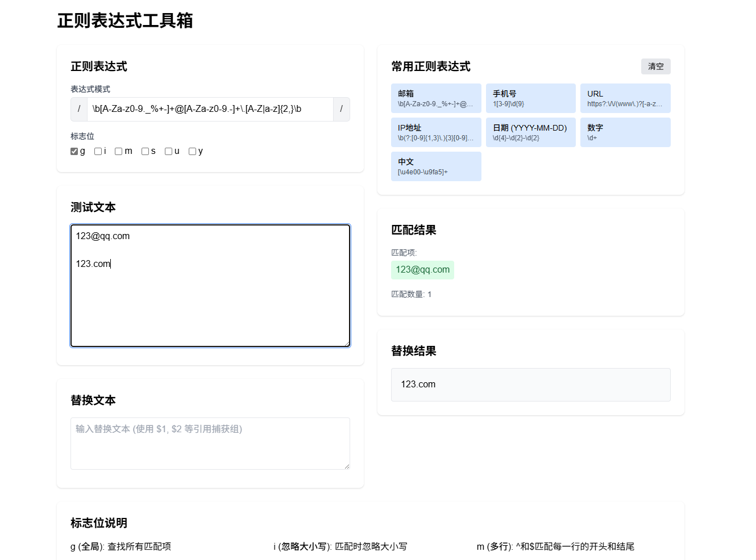Click the 替换文本 replacement input
Image resolution: width=756 pixels, height=560 pixels.
[x=210, y=443]
